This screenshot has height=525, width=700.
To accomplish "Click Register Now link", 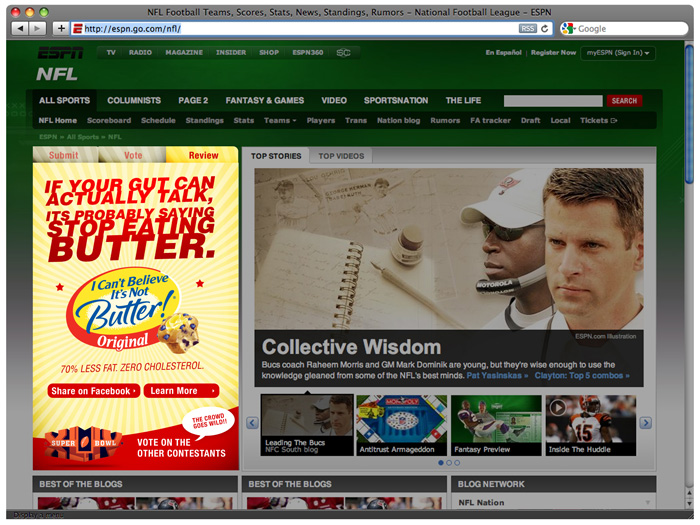I will click(553, 53).
